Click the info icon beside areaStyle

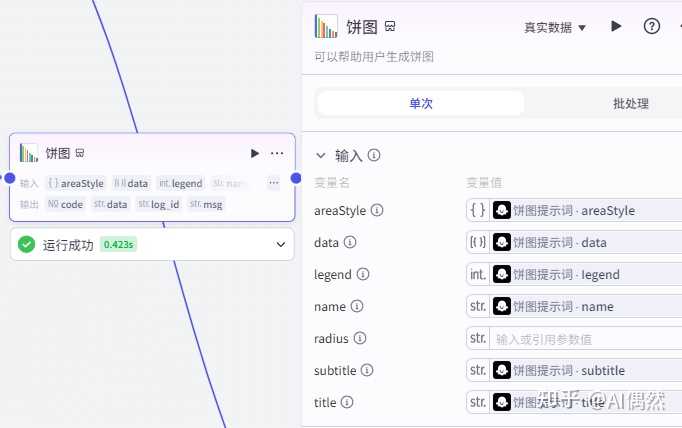tap(377, 210)
